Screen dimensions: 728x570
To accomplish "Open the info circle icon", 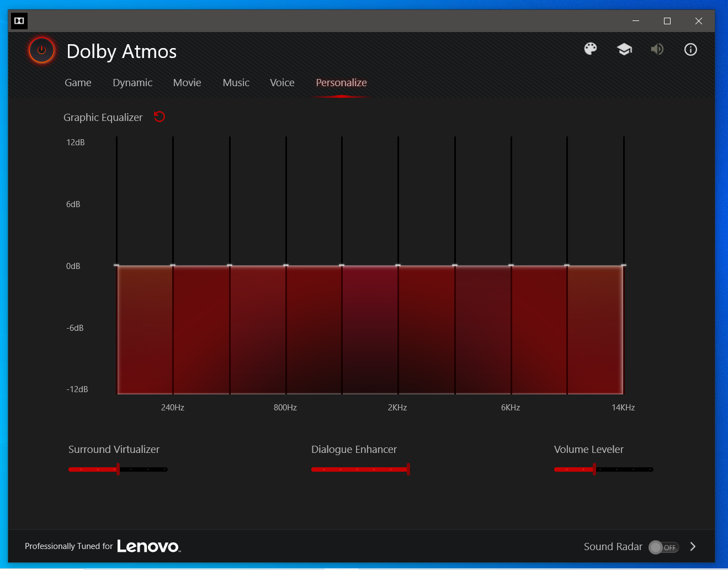I will click(x=690, y=49).
